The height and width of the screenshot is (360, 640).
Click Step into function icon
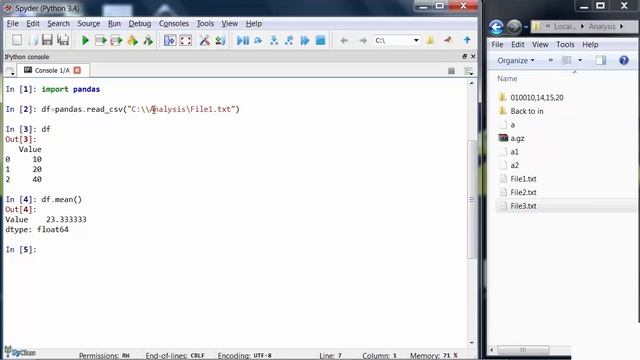coord(274,40)
